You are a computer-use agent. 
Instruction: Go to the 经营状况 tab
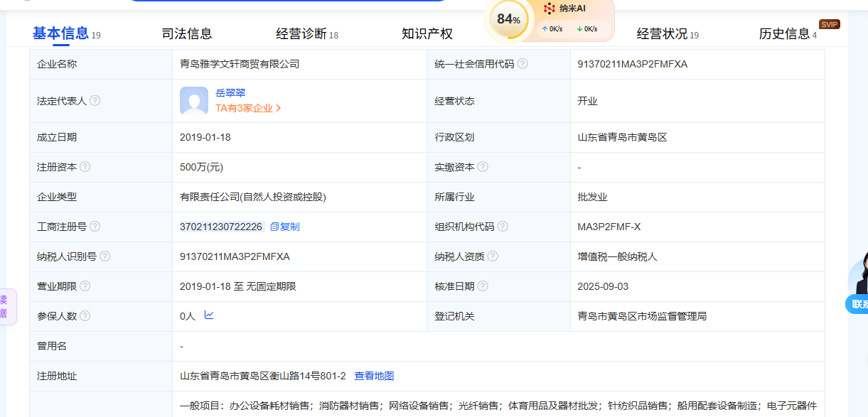click(662, 34)
